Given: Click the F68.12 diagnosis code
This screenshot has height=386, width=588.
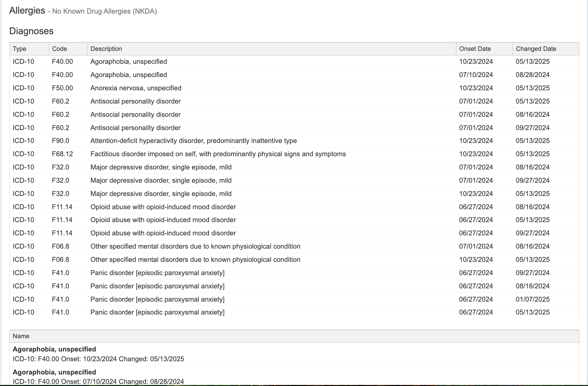Looking at the screenshot, I should tap(62, 154).
